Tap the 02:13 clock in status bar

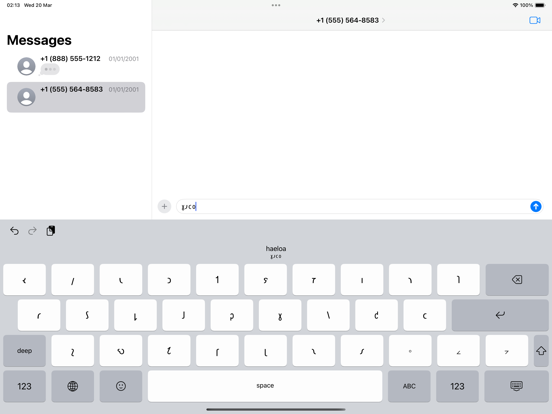(13, 5)
